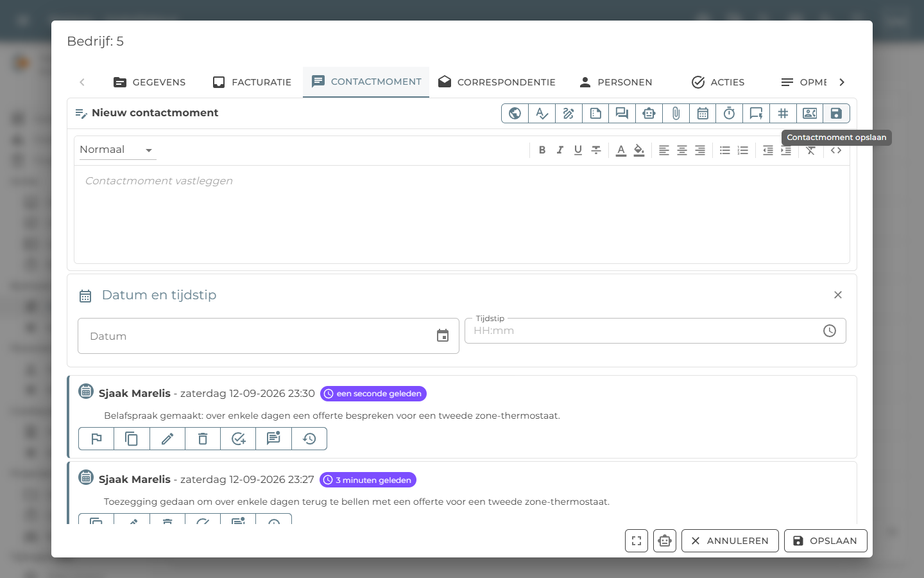Toggle underline formatting in the editor

click(x=578, y=150)
